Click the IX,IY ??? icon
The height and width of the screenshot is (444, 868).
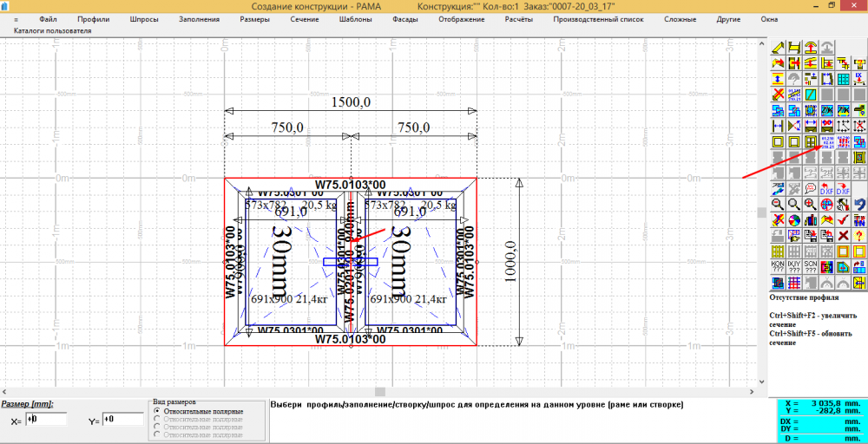[794, 266]
